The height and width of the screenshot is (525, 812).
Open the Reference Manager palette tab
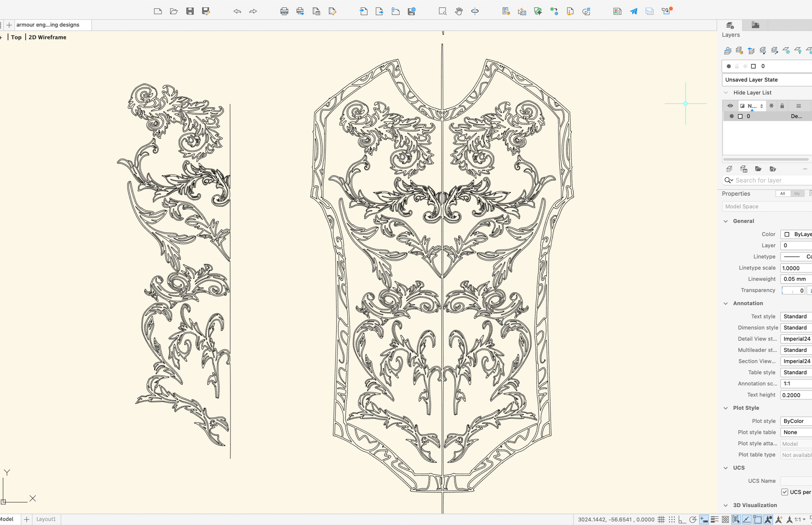[755, 25]
